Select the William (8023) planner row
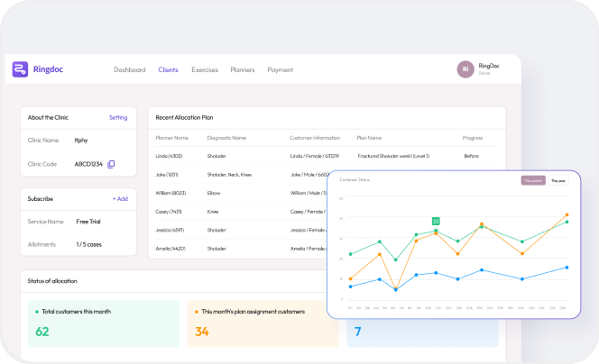The image size is (599, 364). [x=171, y=192]
